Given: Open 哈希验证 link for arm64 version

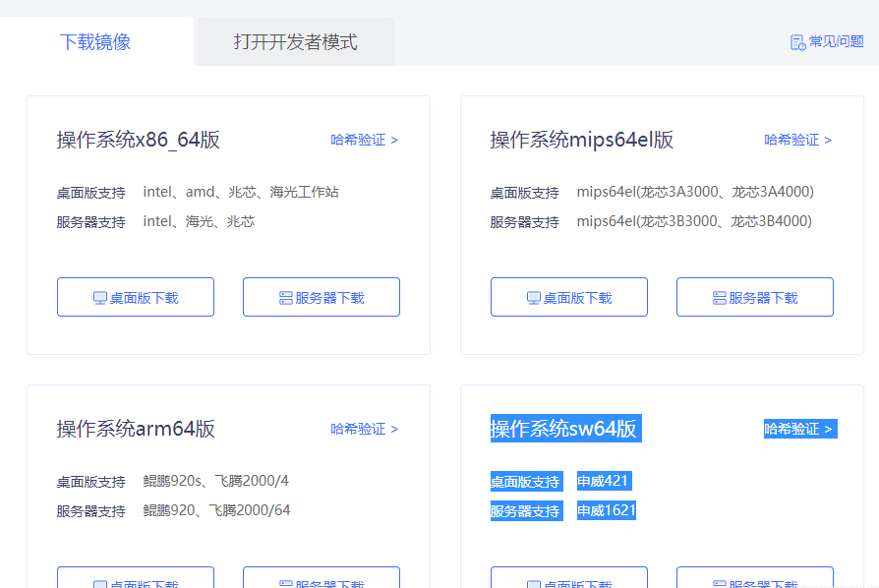Looking at the screenshot, I should [364, 429].
